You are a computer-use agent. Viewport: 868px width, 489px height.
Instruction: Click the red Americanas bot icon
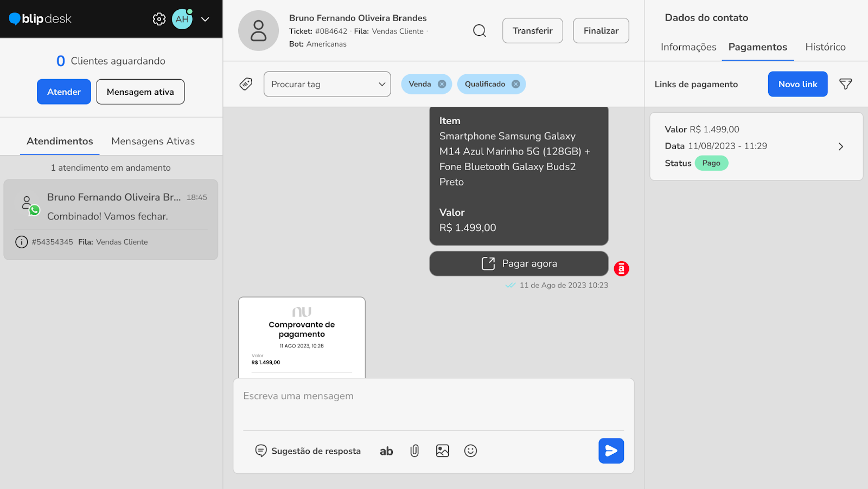pyautogui.click(x=621, y=268)
